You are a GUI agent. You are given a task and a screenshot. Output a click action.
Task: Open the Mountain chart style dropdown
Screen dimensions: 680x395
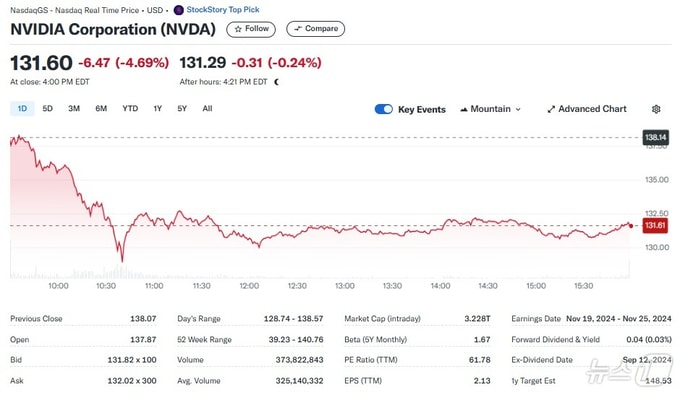point(490,109)
